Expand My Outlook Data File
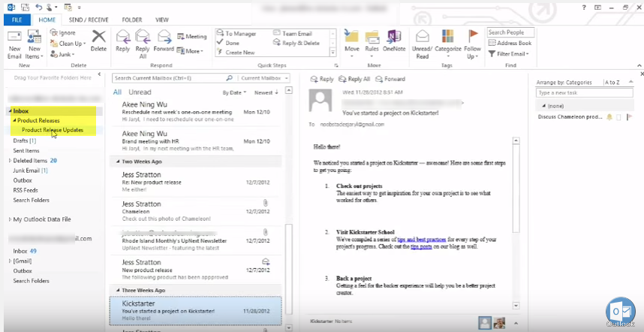Image resolution: width=644 pixels, height=332 pixels. [10, 219]
